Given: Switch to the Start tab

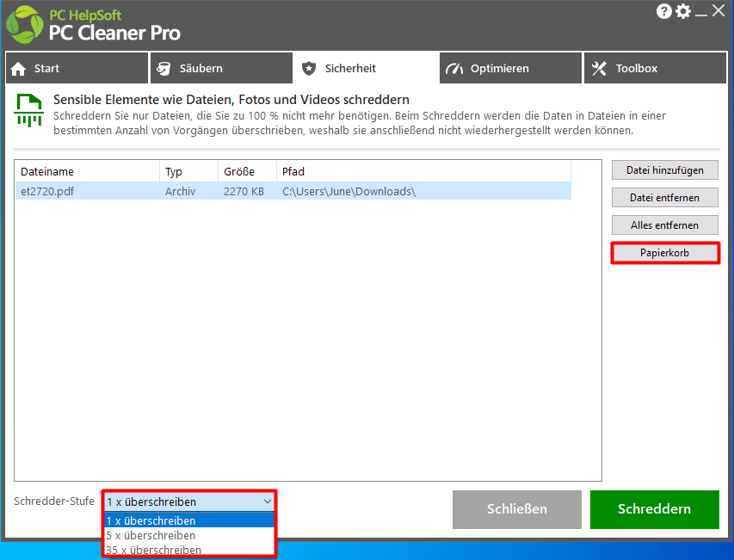Looking at the screenshot, I should point(77,68).
